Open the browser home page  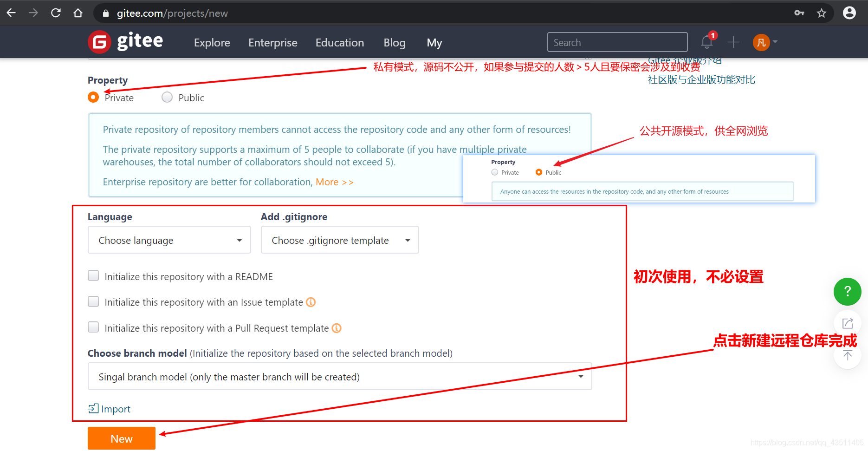[x=78, y=13]
